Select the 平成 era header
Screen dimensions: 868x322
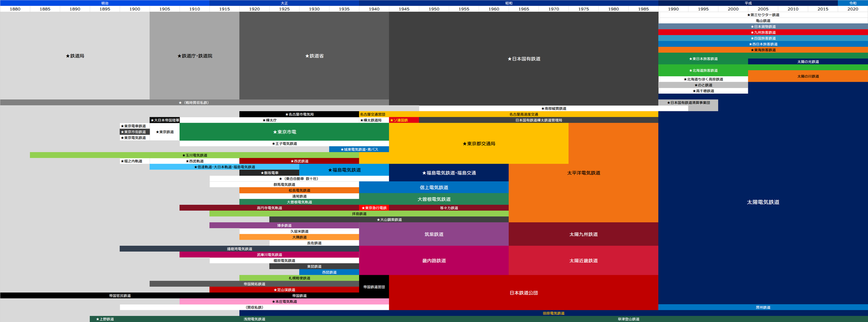(x=748, y=3)
